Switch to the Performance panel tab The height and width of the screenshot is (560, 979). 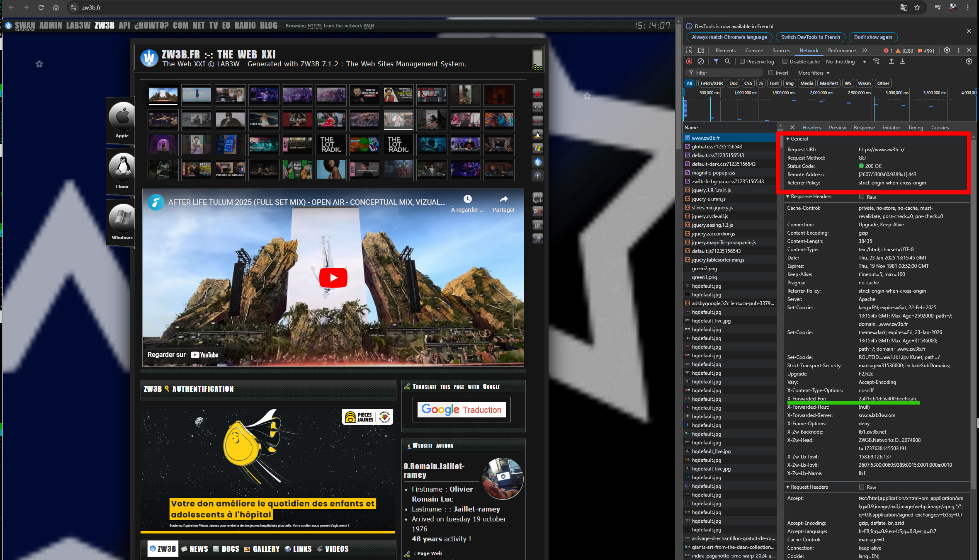[842, 51]
